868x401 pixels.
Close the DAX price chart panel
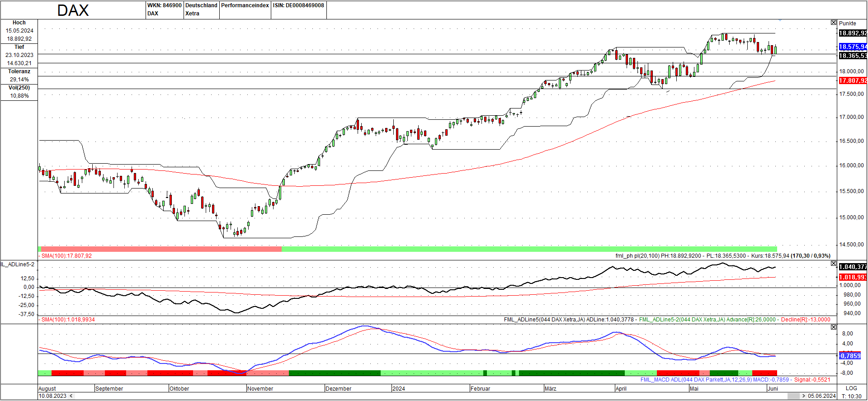point(834,23)
